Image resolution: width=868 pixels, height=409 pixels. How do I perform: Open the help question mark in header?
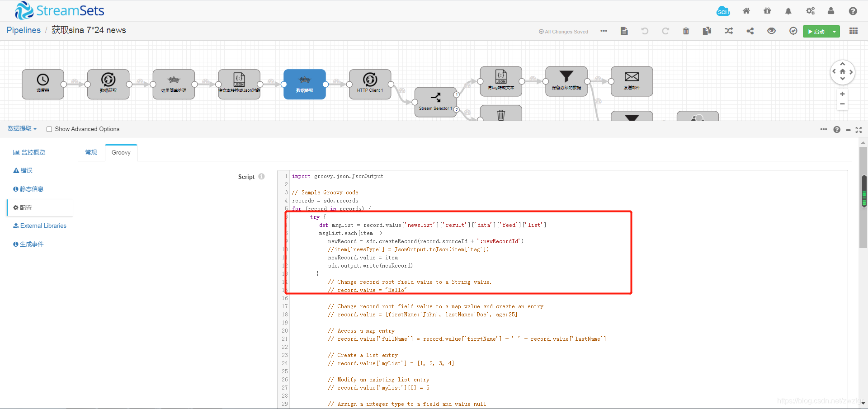[x=853, y=11]
